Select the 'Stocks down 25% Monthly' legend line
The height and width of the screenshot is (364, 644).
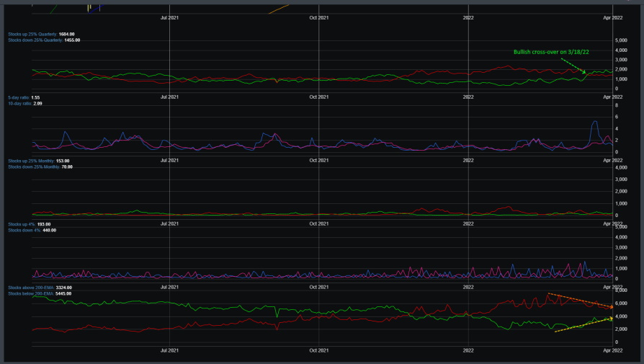[x=40, y=167]
